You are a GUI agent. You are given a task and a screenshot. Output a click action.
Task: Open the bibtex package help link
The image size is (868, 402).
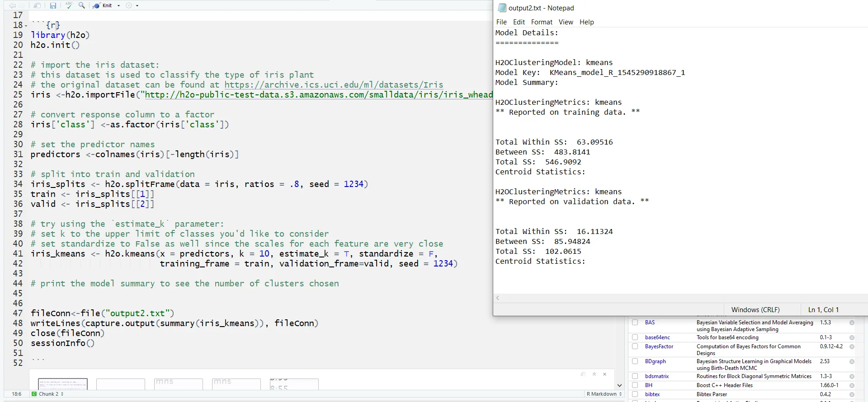click(x=652, y=394)
